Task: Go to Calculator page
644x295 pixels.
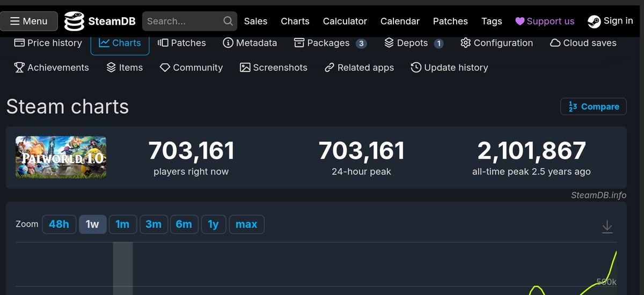Action: click(345, 21)
